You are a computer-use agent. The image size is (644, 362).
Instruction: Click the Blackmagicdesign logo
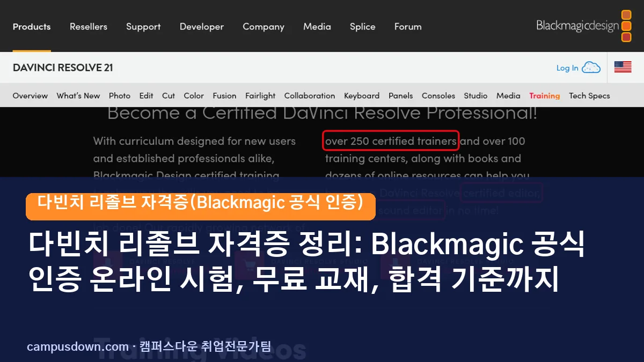tap(584, 26)
